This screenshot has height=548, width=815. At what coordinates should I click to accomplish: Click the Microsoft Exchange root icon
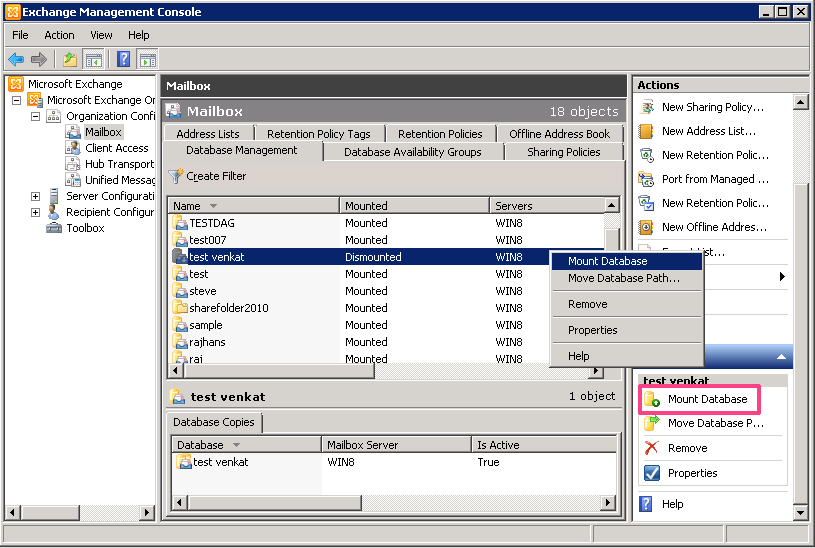(16, 84)
